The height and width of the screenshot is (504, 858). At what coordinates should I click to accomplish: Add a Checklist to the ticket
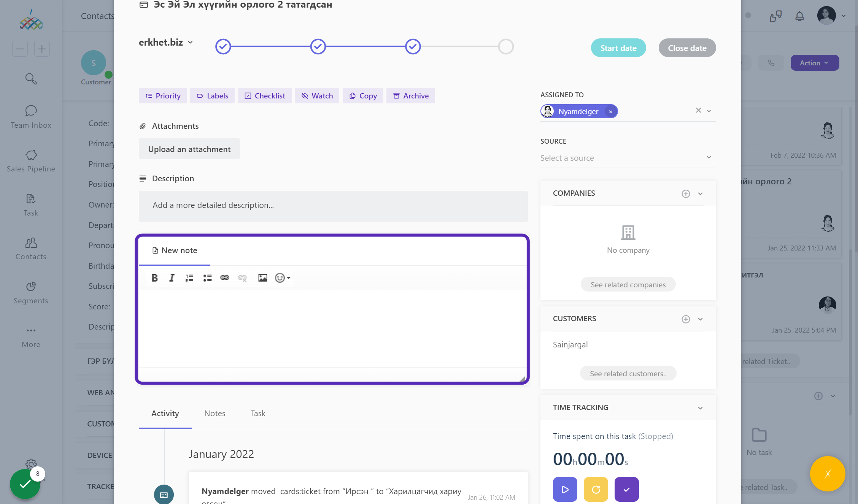265,96
